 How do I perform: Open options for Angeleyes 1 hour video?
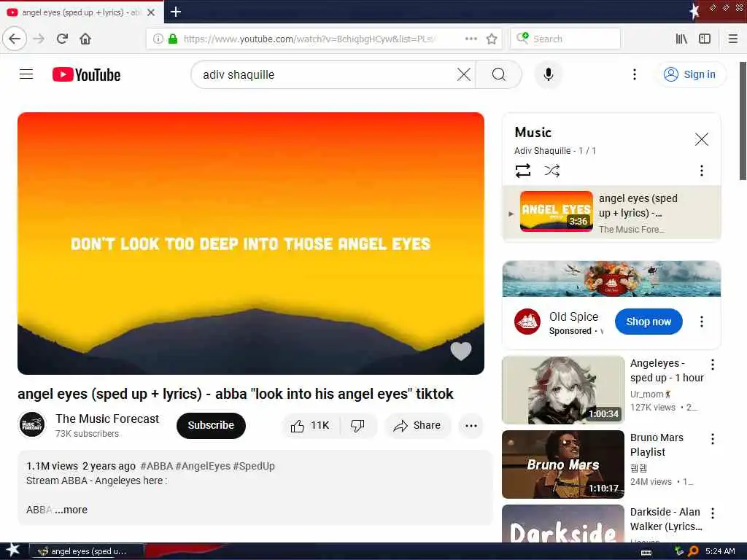[x=712, y=365]
